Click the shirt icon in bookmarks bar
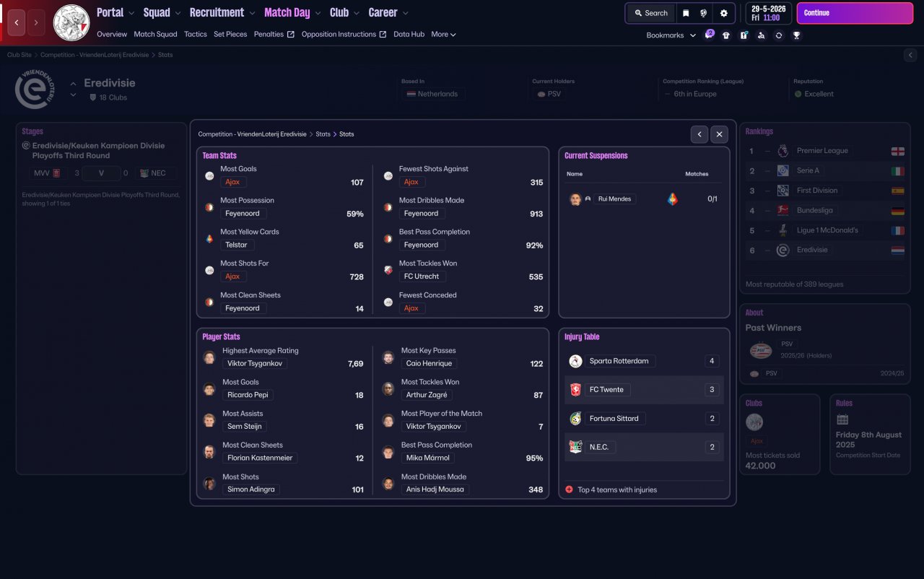Screen dimensions: 924x579 click(726, 35)
